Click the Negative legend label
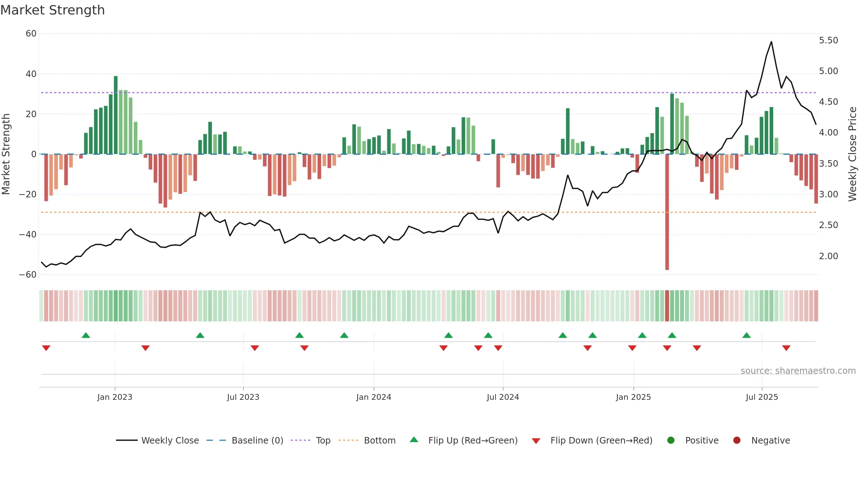 770,440
